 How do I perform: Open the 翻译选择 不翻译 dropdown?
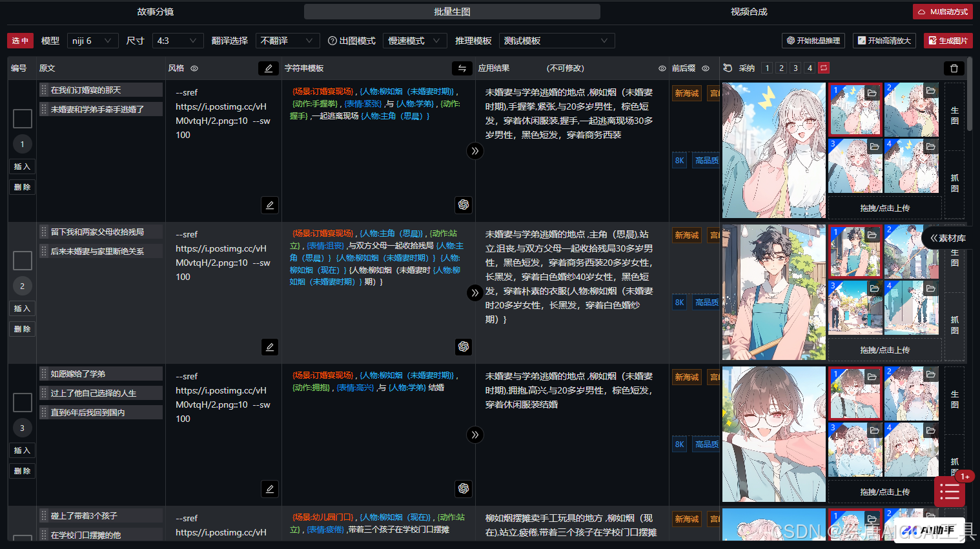287,41
